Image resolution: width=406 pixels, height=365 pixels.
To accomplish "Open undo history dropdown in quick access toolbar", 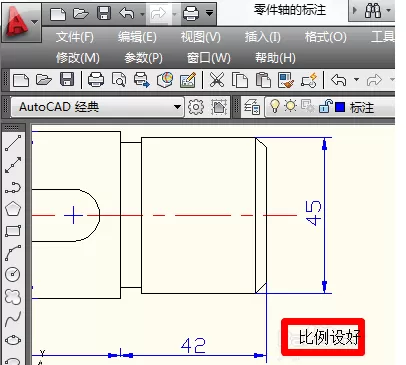I will [x=142, y=14].
